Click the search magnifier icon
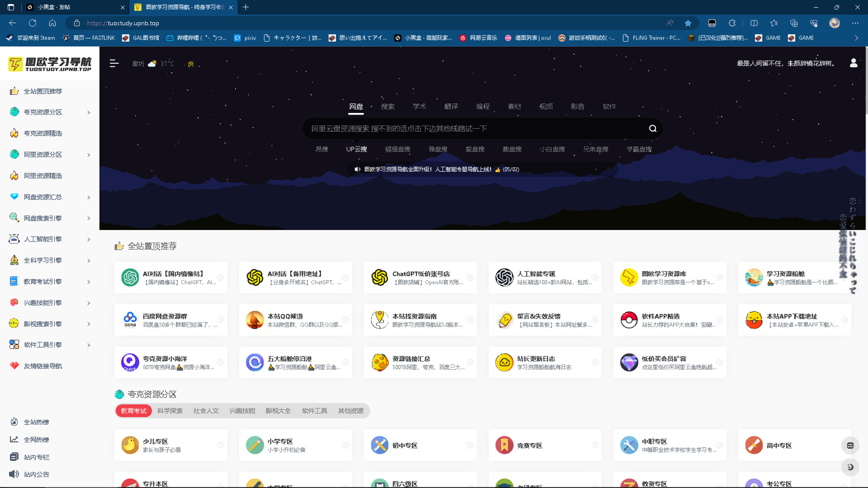 point(653,129)
